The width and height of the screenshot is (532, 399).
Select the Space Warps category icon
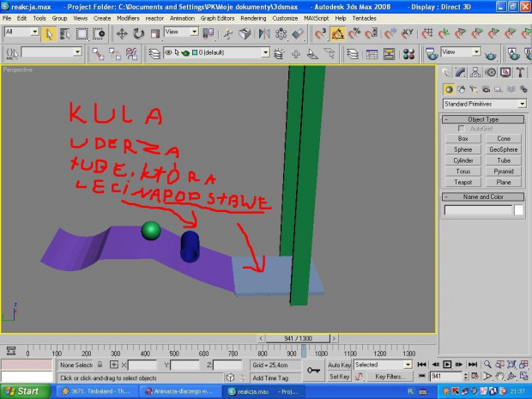click(511, 89)
